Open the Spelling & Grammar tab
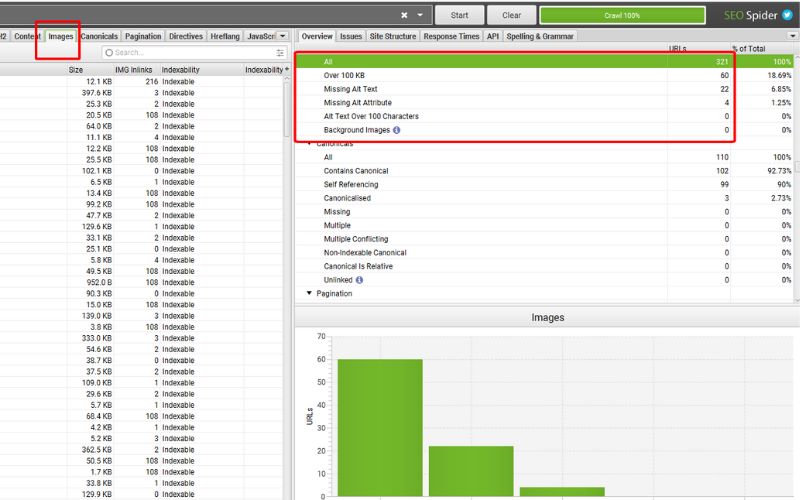Viewport: 800px width, 500px height. click(540, 36)
